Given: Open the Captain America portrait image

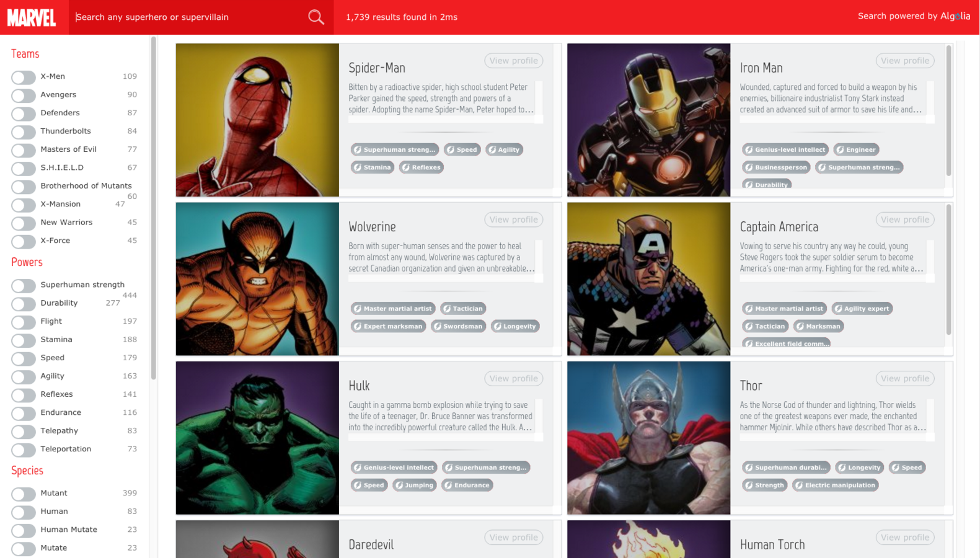Looking at the screenshot, I should click(649, 279).
